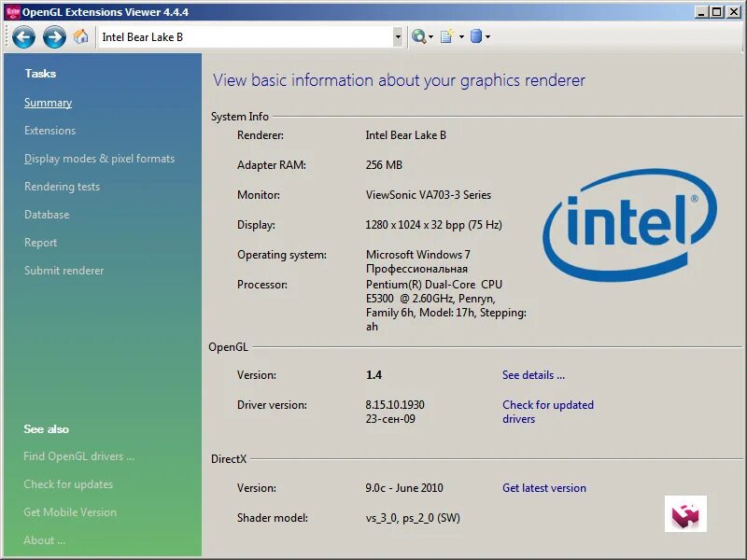The height and width of the screenshot is (560, 747).
Task: Go back with the left arrow button
Action: 24,36
